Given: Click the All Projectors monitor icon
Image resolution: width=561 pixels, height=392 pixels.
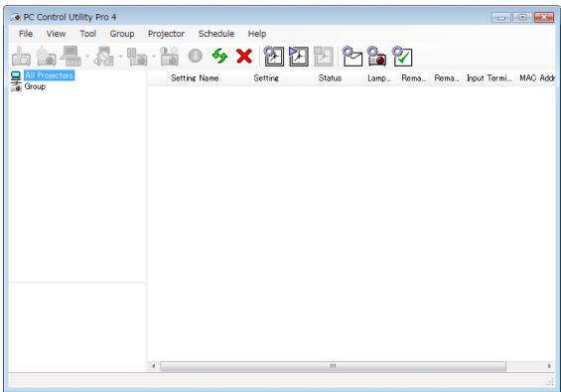Looking at the screenshot, I should tap(16, 75).
